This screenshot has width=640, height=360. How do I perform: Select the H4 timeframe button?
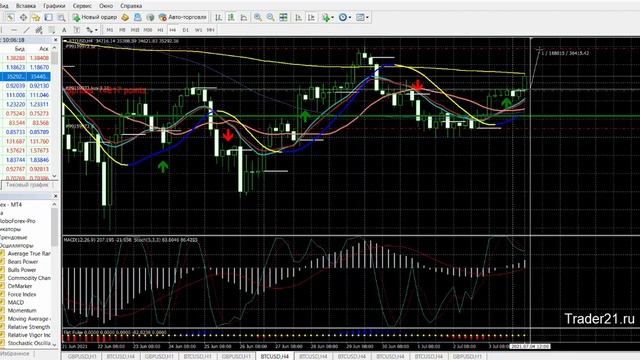tap(173, 30)
